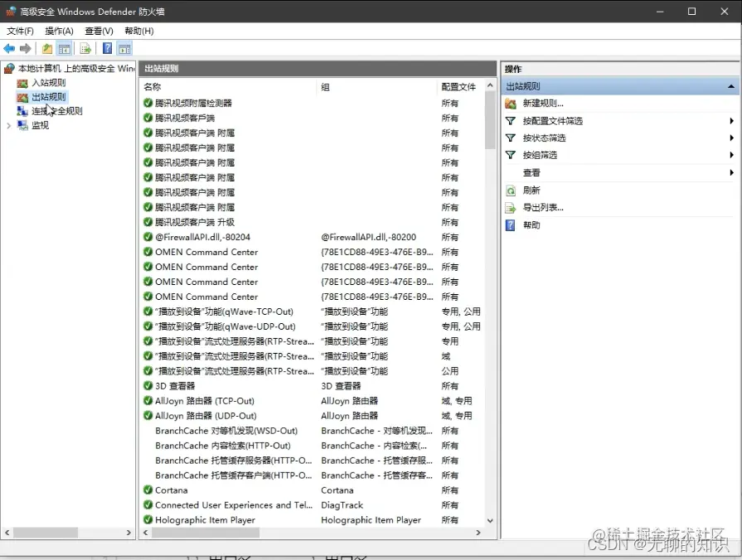Click the 入站规则 icon in the tree
742x560 pixels.
22,83
